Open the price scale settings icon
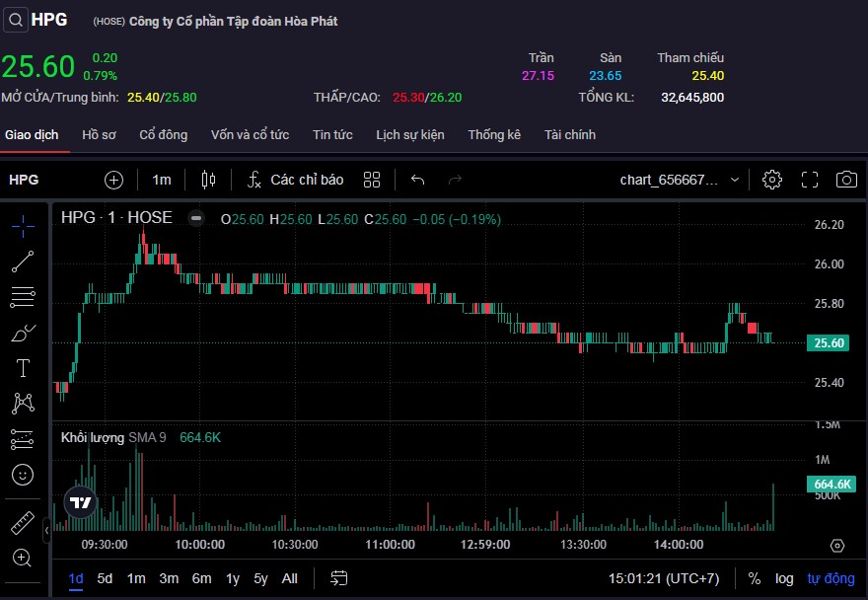This screenshot has height=600, width=868. [837, 546]
